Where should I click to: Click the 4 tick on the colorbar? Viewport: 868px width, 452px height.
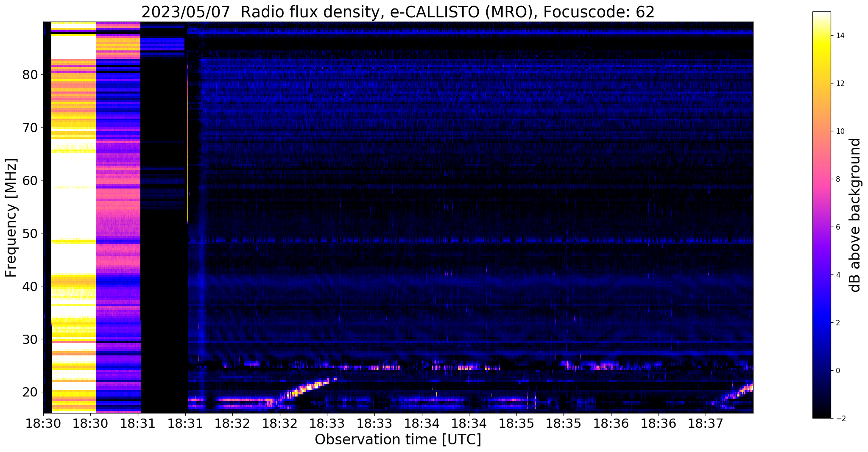837,275
